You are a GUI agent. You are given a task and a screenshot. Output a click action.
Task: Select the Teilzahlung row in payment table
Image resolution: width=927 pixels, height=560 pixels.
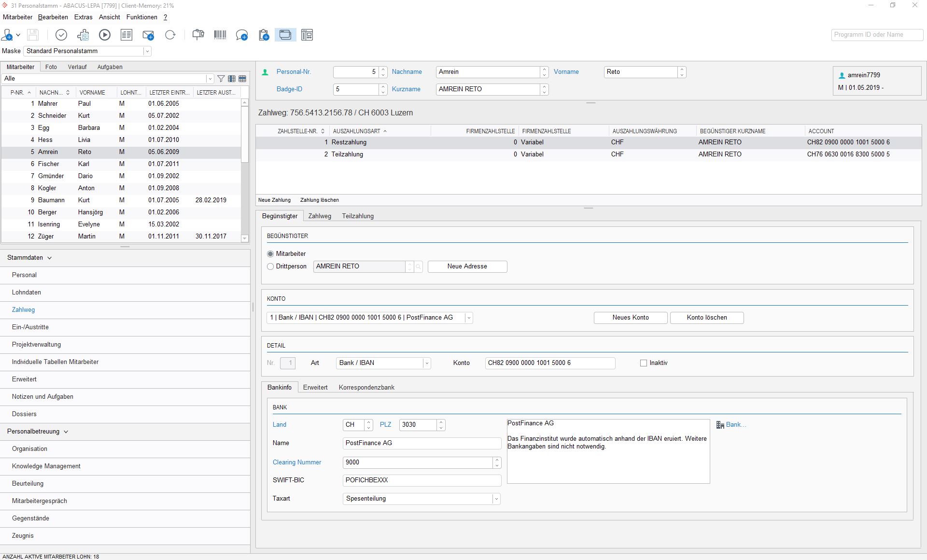coord(589,154)
